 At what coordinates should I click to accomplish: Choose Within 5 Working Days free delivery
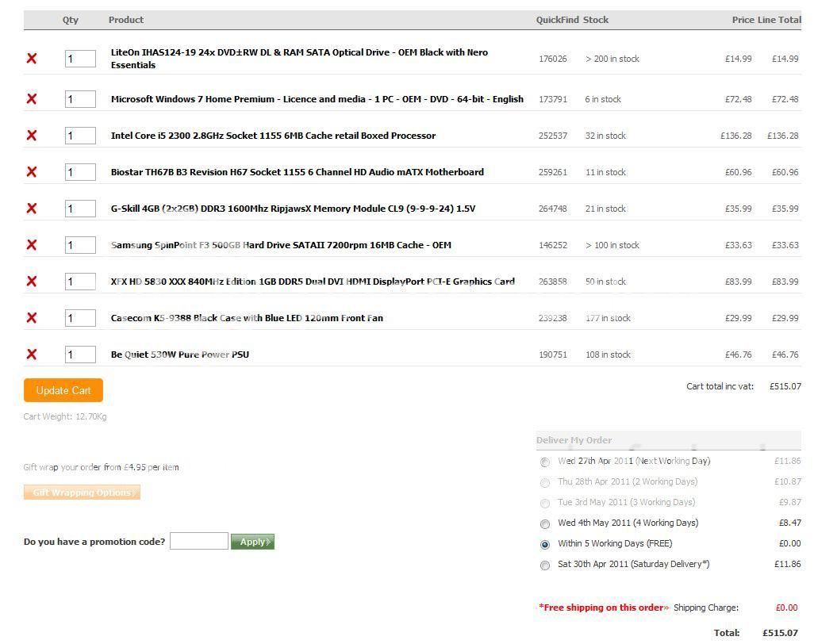coord(545,545)
